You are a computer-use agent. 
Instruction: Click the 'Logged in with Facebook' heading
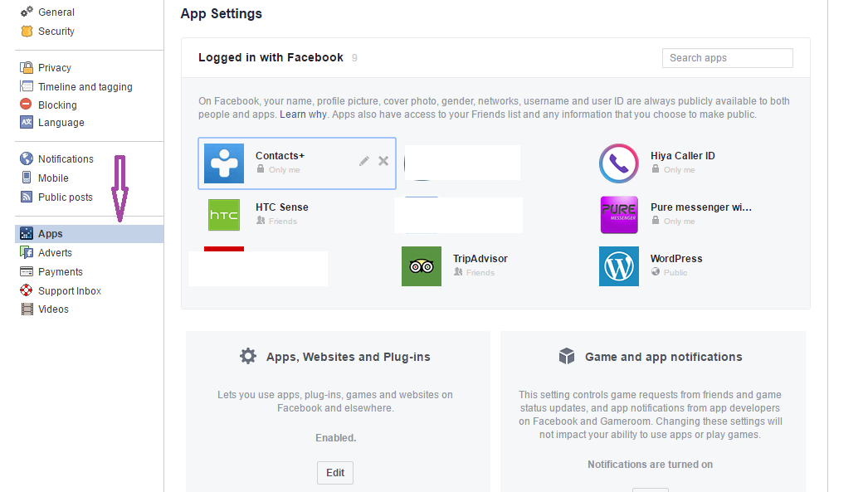click(x=271, y=57)
